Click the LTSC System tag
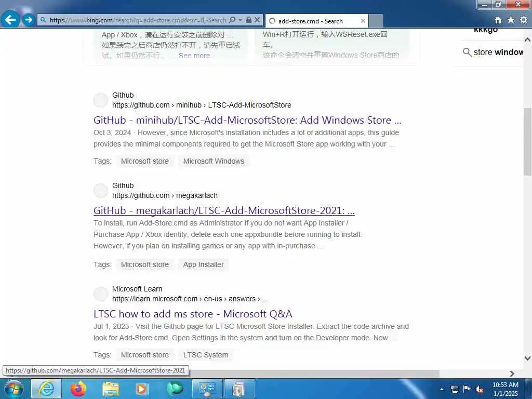 [x=206, y=355]
